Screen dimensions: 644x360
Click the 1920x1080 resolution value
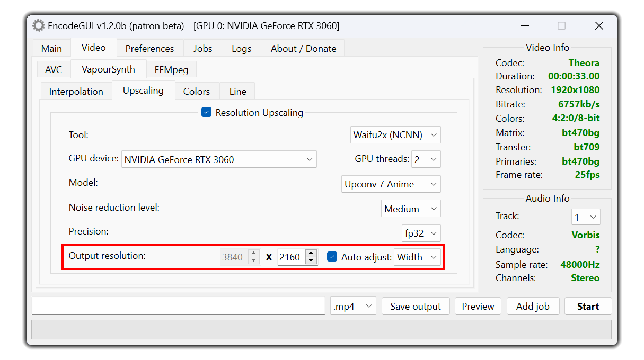pyautogui.click(x=575, y=90)
